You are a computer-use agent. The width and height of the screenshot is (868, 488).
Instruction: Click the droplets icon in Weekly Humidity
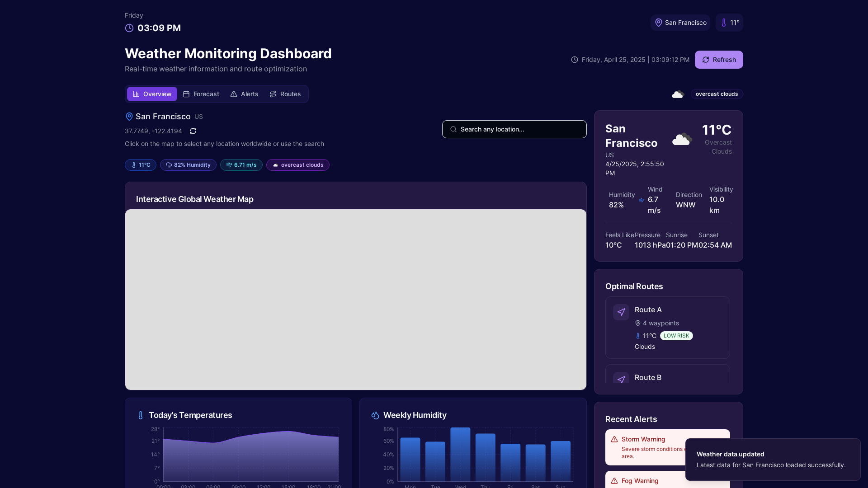(x=375, y=415)
